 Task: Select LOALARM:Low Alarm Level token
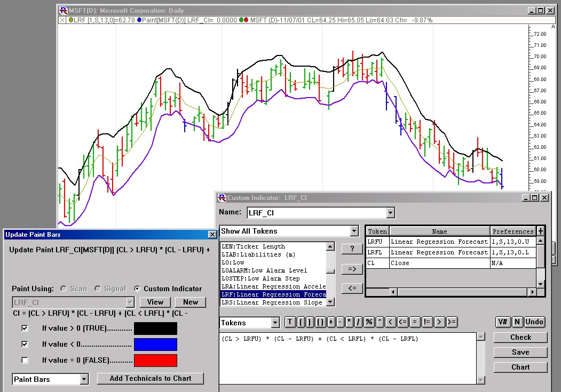(273, 270)
